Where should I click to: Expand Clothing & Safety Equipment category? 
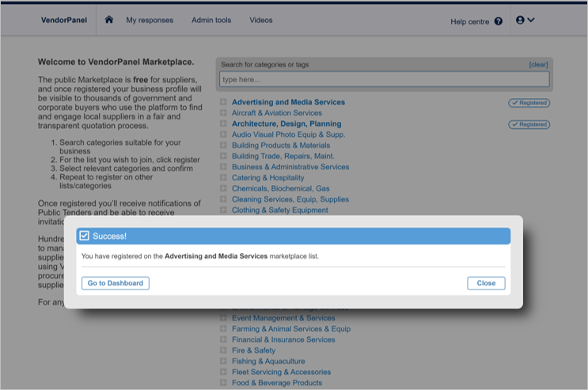click(x=223, y=210)
